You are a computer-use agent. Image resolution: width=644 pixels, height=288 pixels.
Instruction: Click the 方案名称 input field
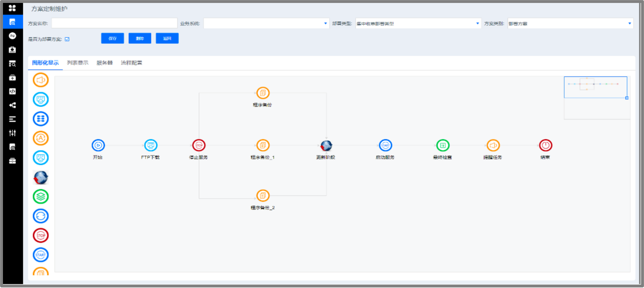point(114,24)
